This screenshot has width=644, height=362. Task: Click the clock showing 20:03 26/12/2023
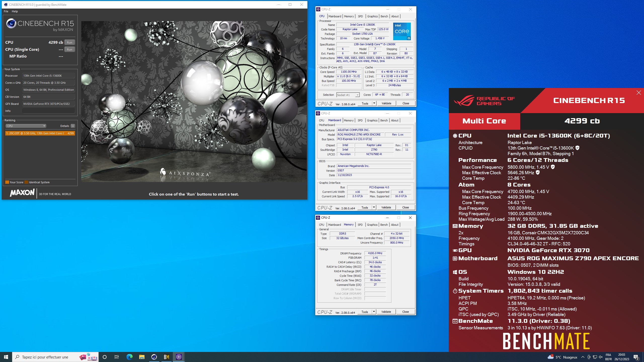(x=622, y=357)
